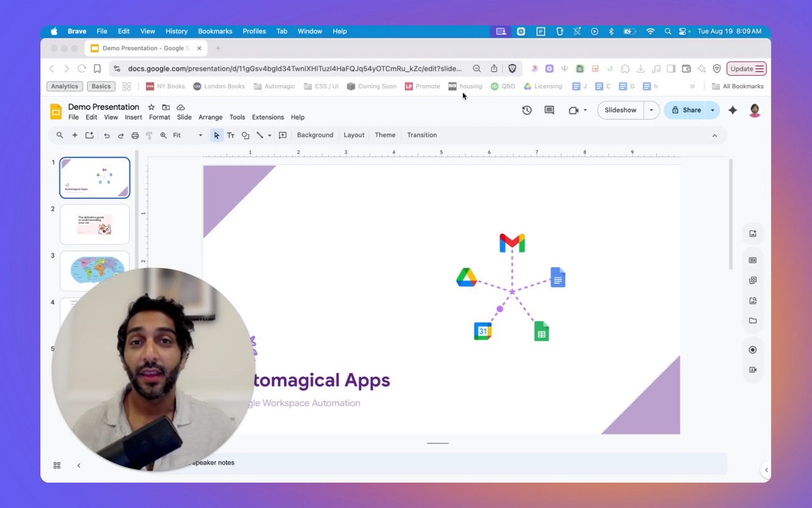This screenshot has width=812, height=508.
Task: Expand the Slideshow options arrow
Action: [651, 110]
